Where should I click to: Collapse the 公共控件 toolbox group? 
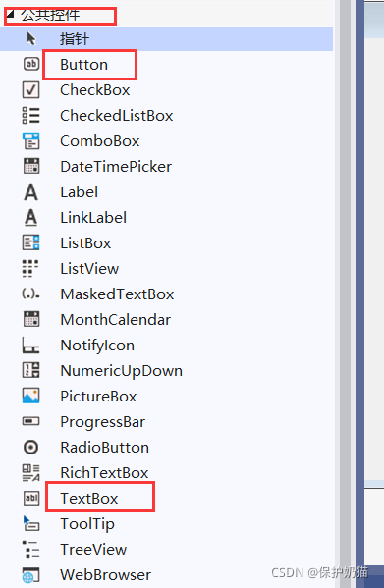[11, 15]
